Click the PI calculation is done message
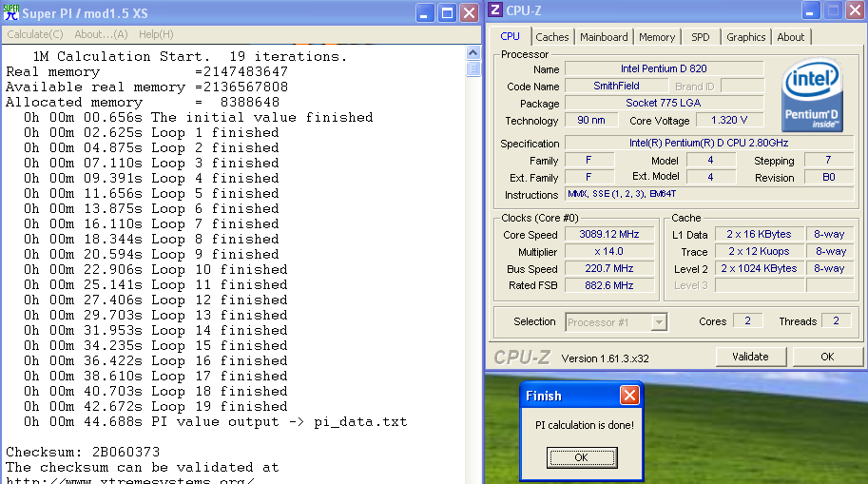This screenshot has height=484, width=868. (x=585, y=425)
